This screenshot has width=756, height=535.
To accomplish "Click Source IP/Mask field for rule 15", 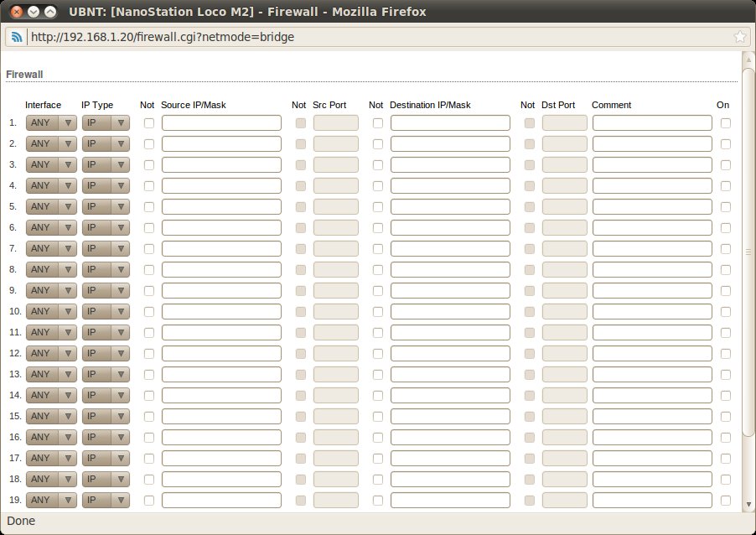I will pos(221,416).
